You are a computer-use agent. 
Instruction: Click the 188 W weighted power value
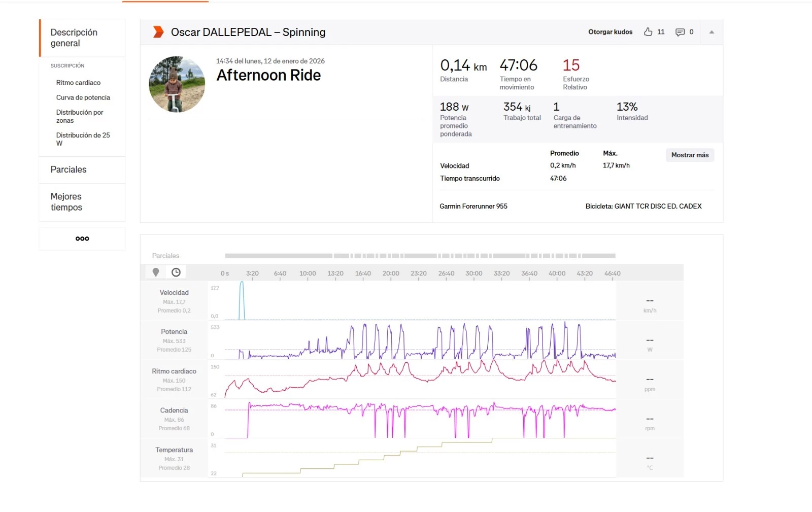tap(454, 107)
